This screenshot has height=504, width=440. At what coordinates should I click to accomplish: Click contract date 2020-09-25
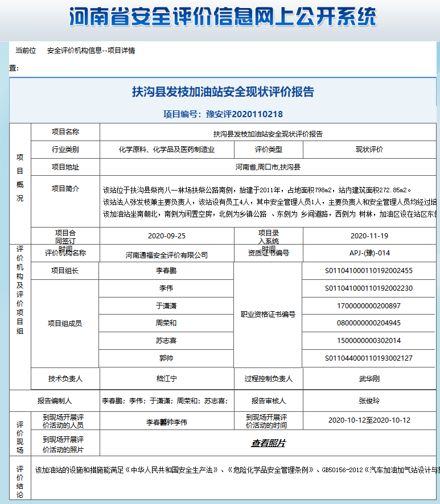tap(167, 236)
